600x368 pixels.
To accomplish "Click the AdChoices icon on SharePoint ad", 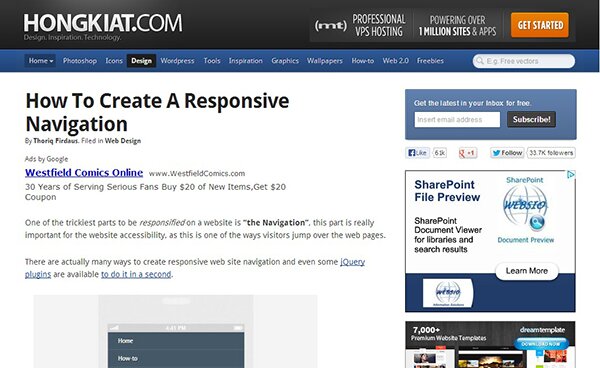I will 571,174.
